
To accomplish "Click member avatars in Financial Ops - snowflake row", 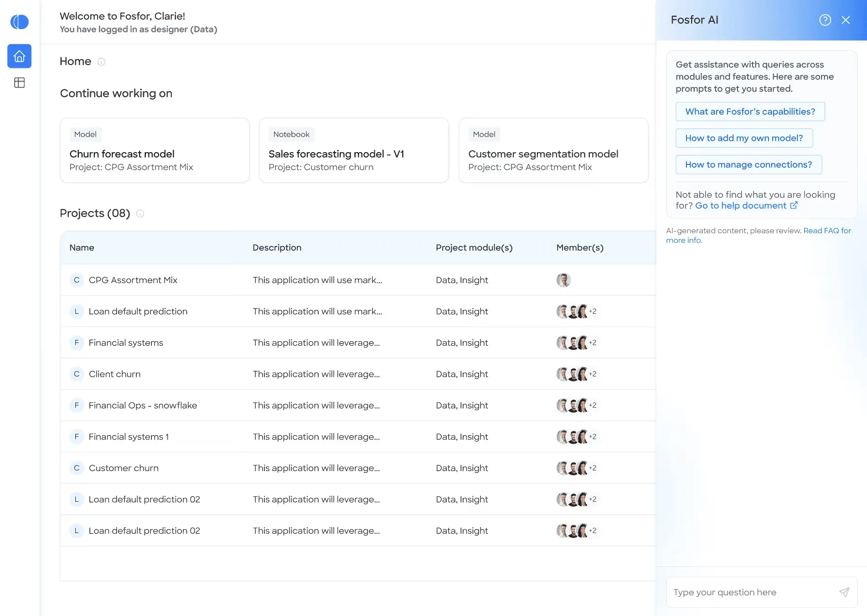I will [x=577, y=406].
